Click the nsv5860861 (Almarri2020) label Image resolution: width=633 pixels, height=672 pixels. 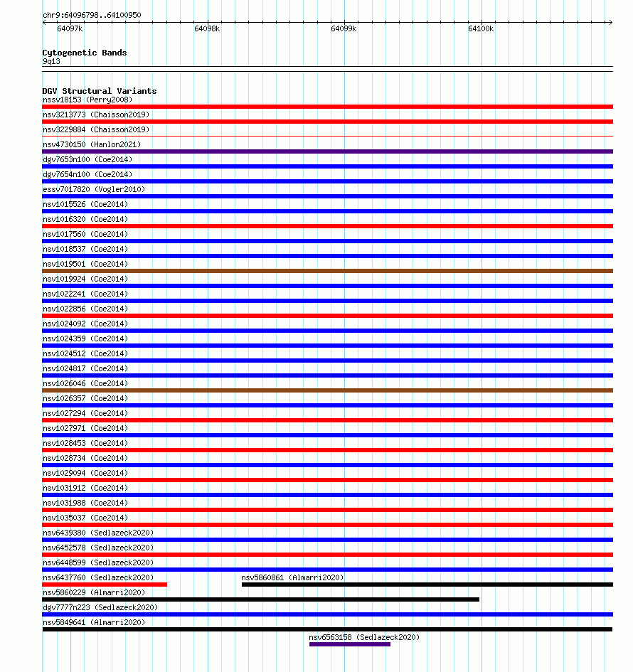pos(293,577)
